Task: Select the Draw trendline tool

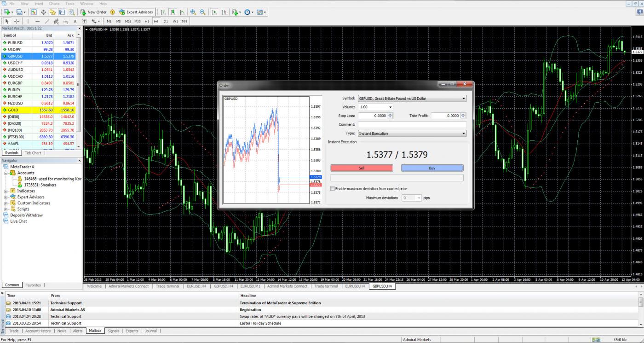Action: [x=47, y=21]
